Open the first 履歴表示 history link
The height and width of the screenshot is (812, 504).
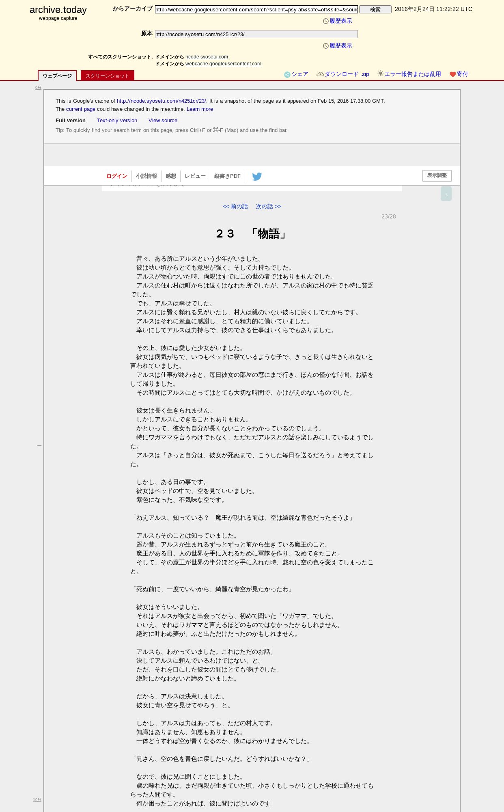[x=341, y=21]
